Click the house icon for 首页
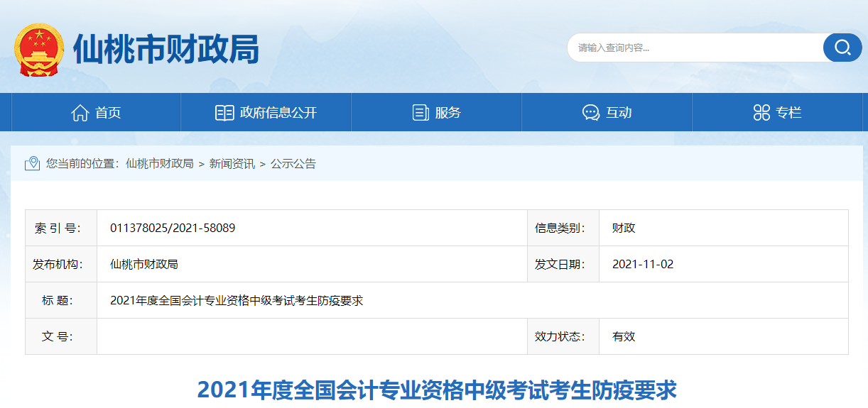This screenshot has height=408, width=868. pyautogui.click(x=80, y=113)
